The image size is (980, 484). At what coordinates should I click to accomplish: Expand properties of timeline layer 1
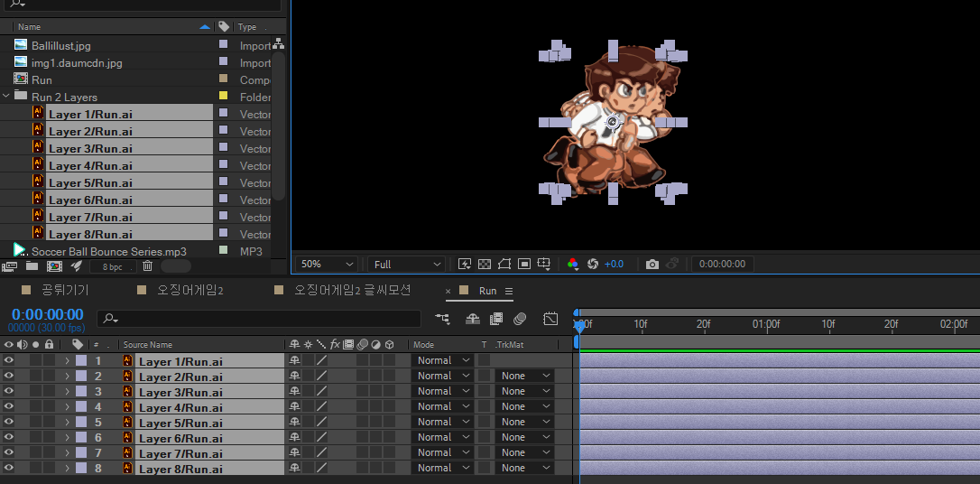[x=67, y=360]
